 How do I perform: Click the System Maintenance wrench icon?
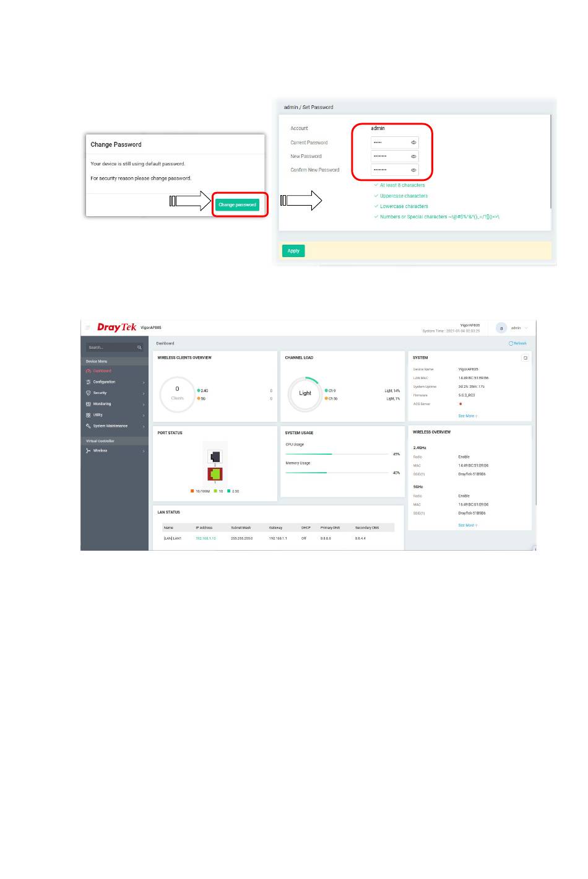(89, 426)
